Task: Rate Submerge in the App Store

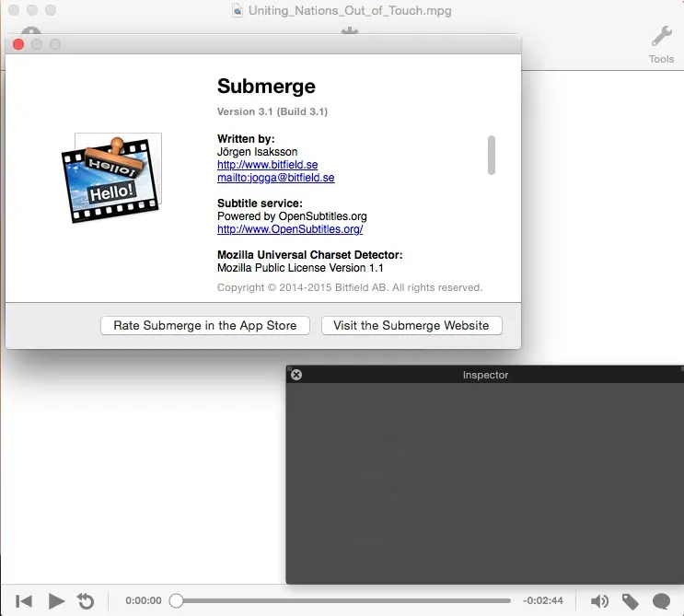Action: 205,325
